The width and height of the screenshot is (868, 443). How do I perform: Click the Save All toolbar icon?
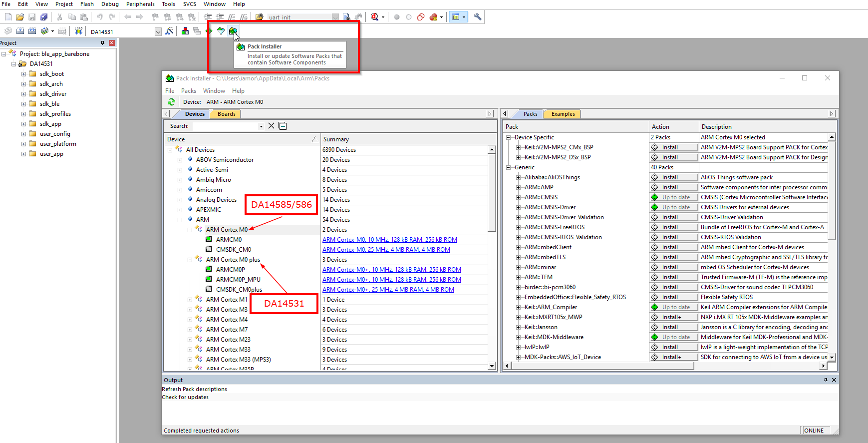click(44, 17)
